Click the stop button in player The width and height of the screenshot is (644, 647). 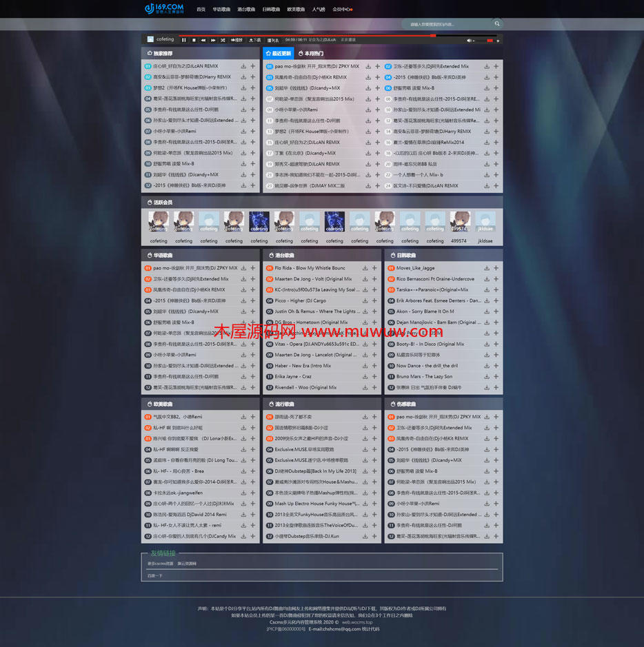pos(194,40)
